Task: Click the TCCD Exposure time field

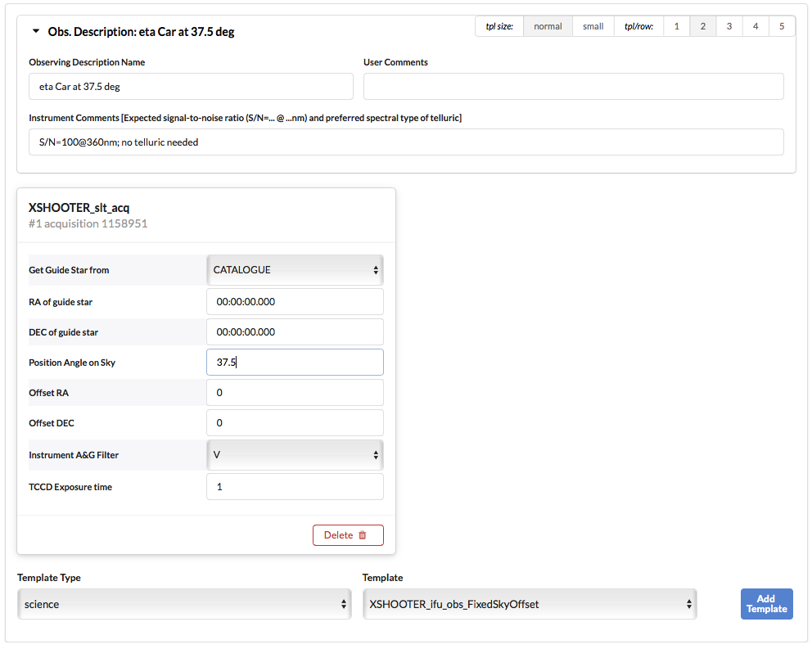Action: point(295,487)
